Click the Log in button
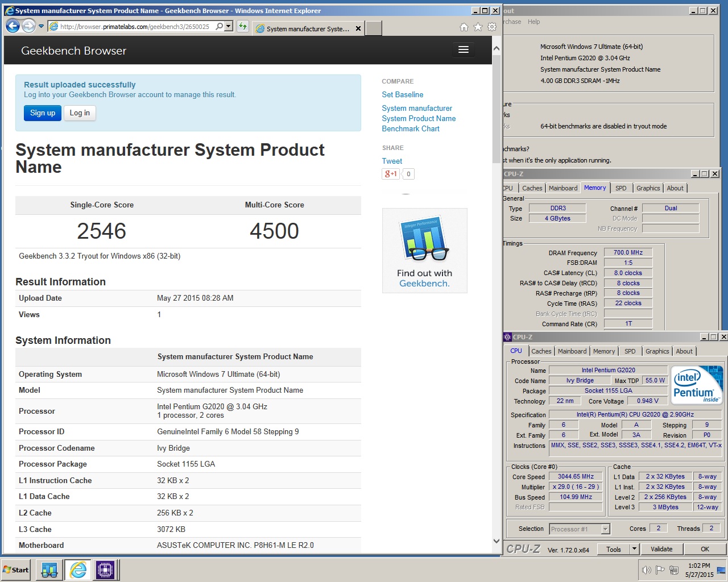Viewport: 728px width, 582px height. coord(80,113)
